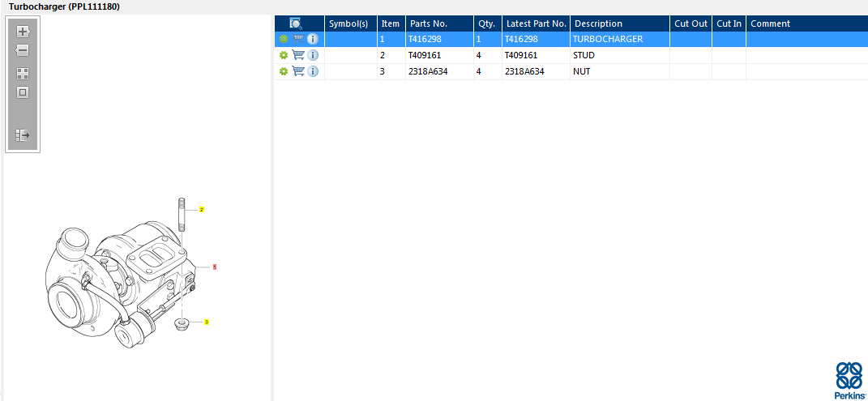Viewport: 868px width, 401px height.
Task: Click green gear icon for TURBOCHARGER row
Action: point(284,39)
